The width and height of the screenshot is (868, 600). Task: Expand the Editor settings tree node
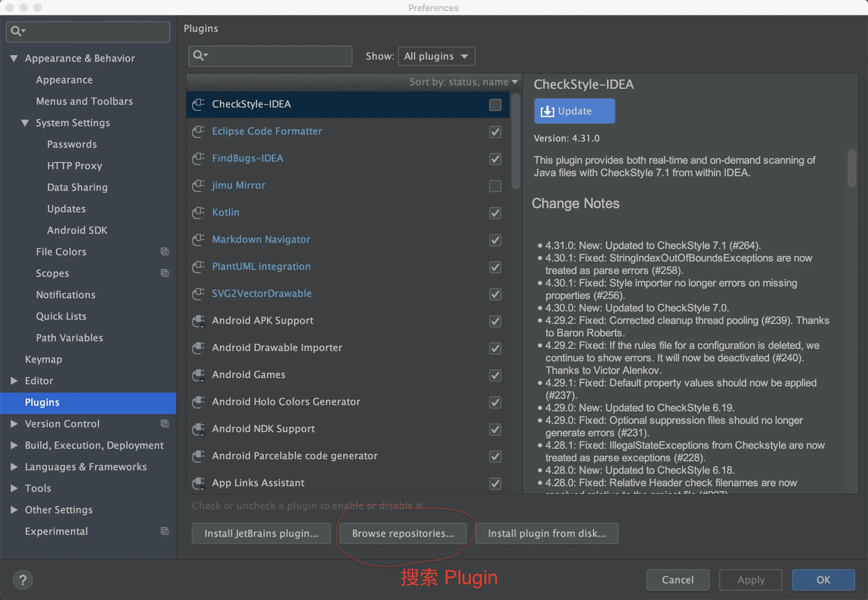click(x=14, y=381)
